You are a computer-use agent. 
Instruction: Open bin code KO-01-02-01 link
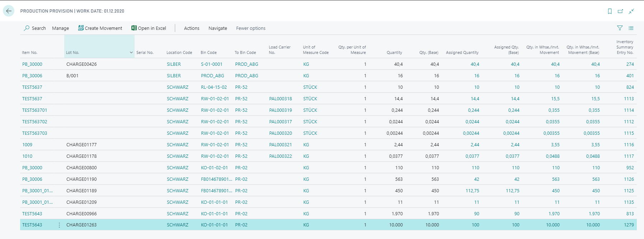[214, 168]
